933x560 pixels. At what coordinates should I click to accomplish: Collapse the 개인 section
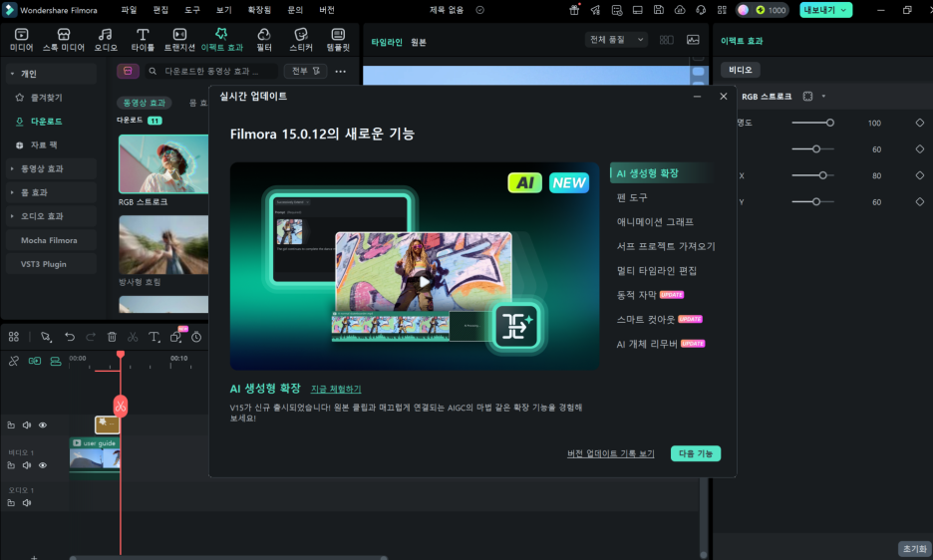coord(12,74)
